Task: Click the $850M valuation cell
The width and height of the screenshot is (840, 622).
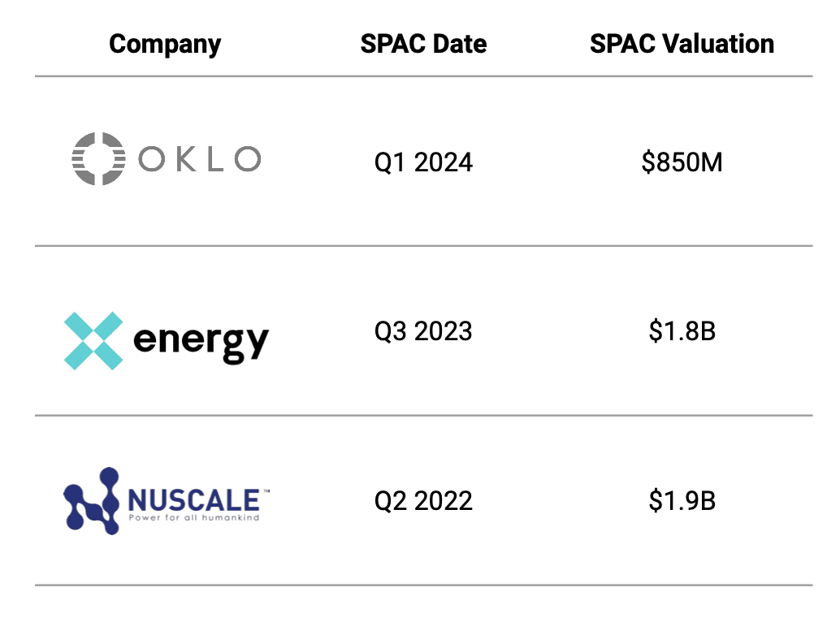Action: pyautogui.click(x=682, y=162)
